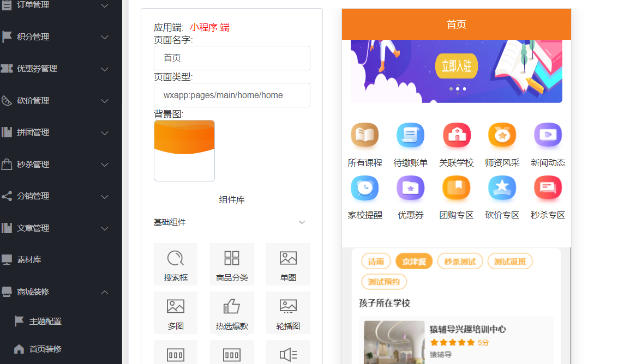Click the 猿辅导兴趣培训中心 title

[467, 329]
